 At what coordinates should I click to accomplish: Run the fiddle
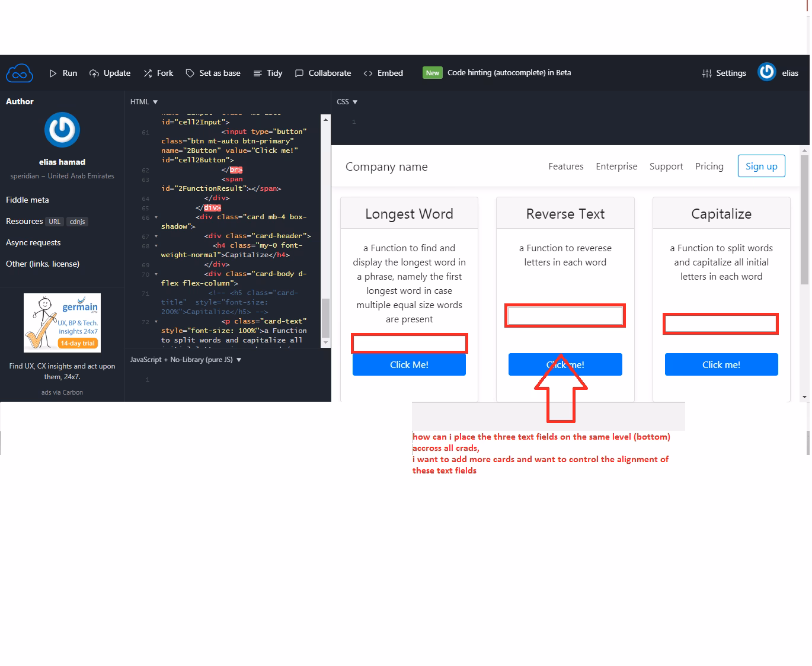tap(63, 73)
